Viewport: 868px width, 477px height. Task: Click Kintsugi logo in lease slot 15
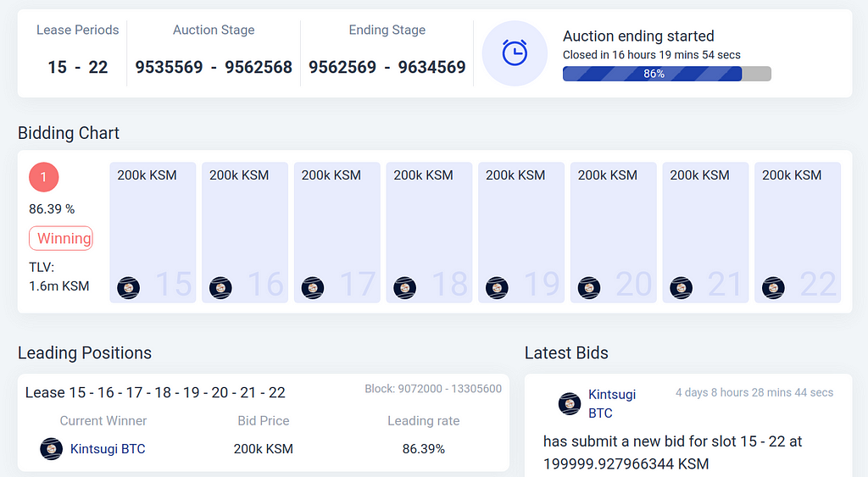(x=129, y=287)
